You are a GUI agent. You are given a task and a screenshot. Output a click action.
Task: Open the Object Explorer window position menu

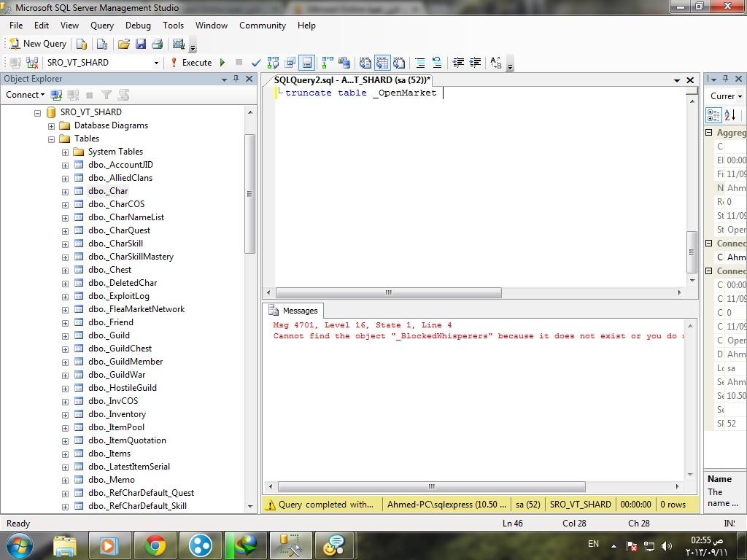pos(224,79)
